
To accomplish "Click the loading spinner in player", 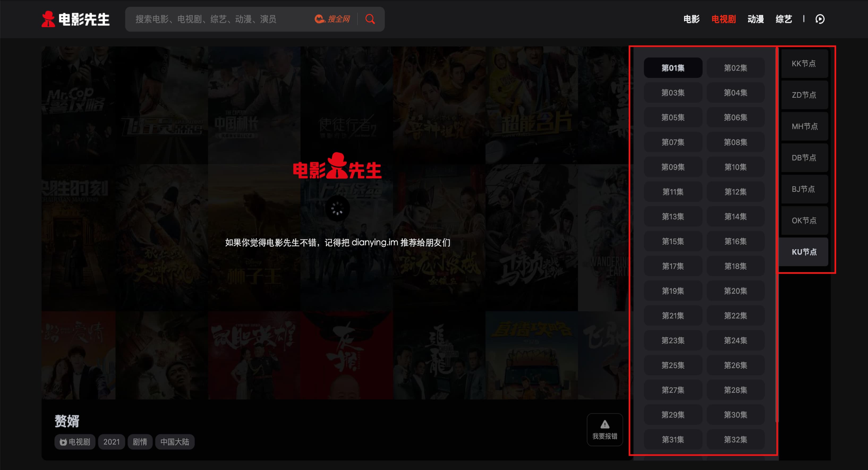I will tap(337, 208).
